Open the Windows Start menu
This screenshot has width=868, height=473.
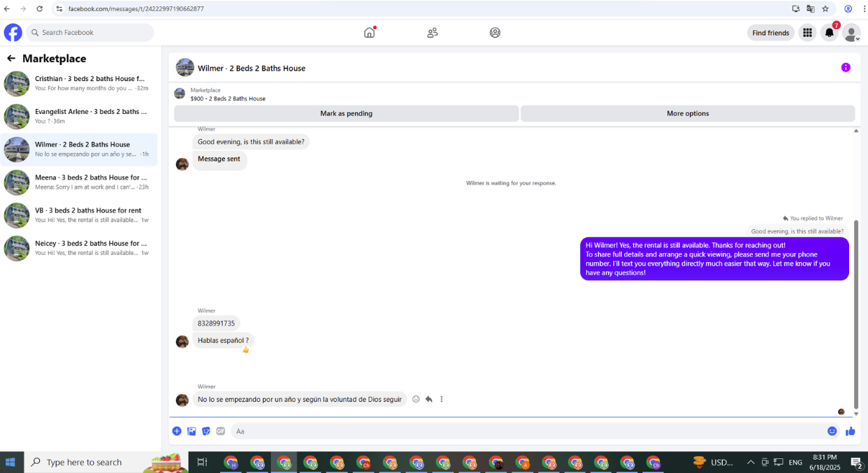tap(10, 462)
